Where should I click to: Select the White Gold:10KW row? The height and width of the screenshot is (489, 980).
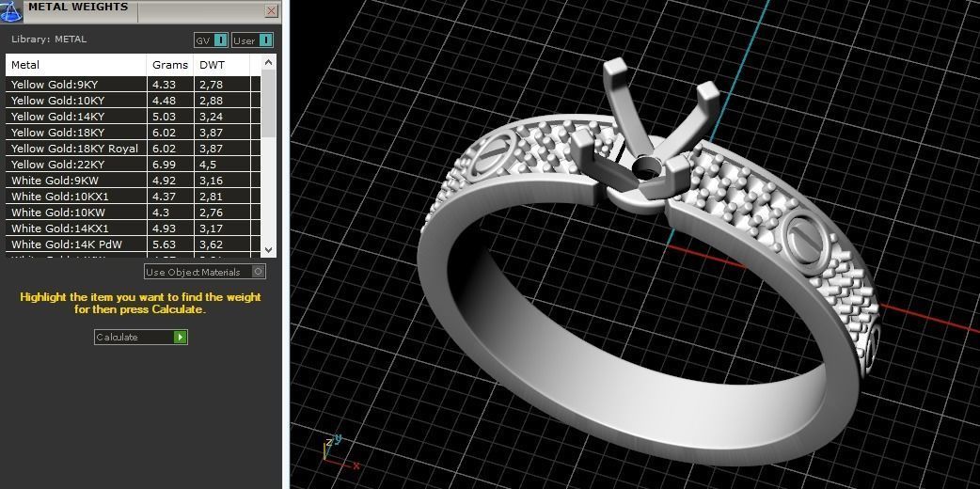tap(134, 213)
